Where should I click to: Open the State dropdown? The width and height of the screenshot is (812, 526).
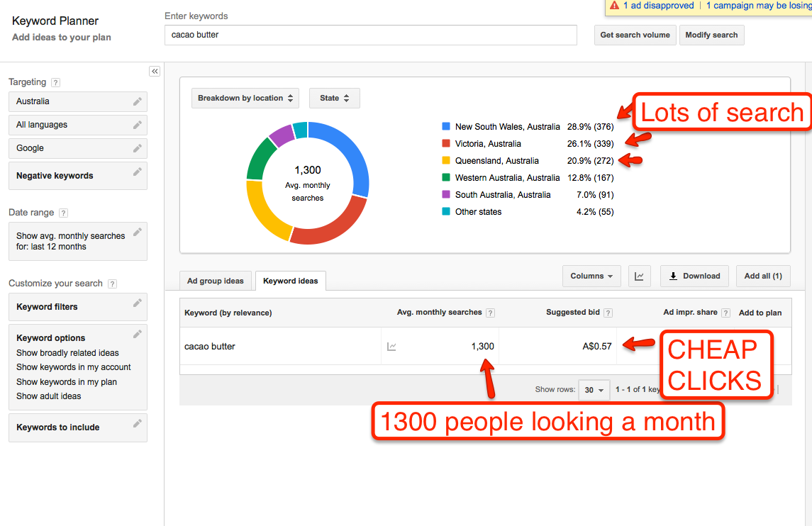pos(335,98)
